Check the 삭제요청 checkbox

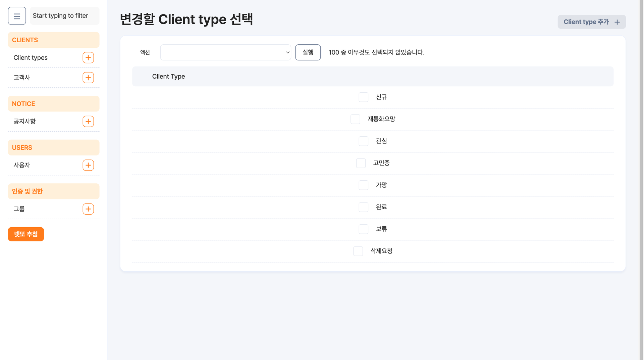358,251
